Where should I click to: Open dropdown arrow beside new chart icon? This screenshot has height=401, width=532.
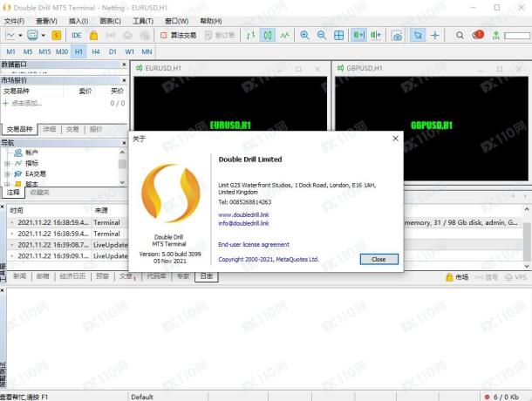coord(20,35)
